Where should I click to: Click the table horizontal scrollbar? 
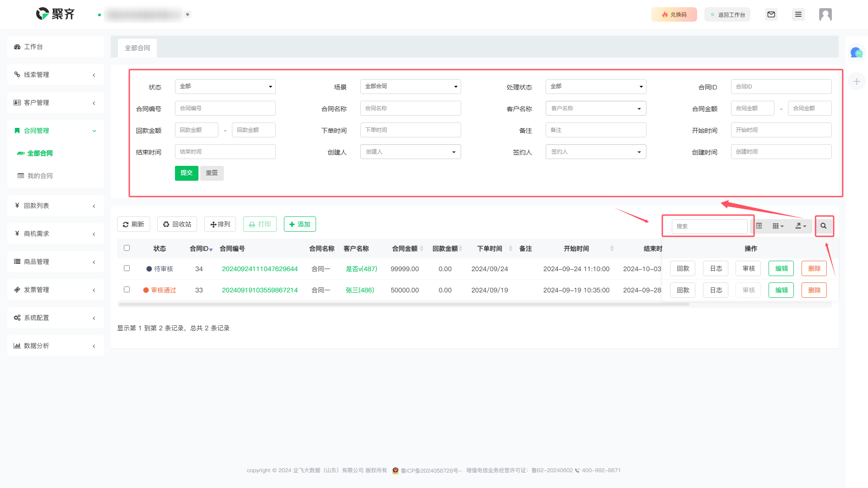click(404, 305)
